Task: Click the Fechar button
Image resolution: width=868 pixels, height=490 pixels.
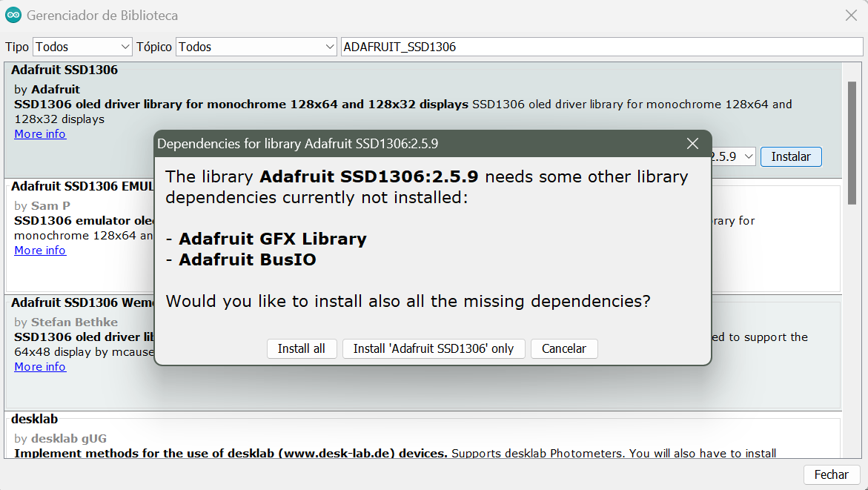Action: pos(831,475)
